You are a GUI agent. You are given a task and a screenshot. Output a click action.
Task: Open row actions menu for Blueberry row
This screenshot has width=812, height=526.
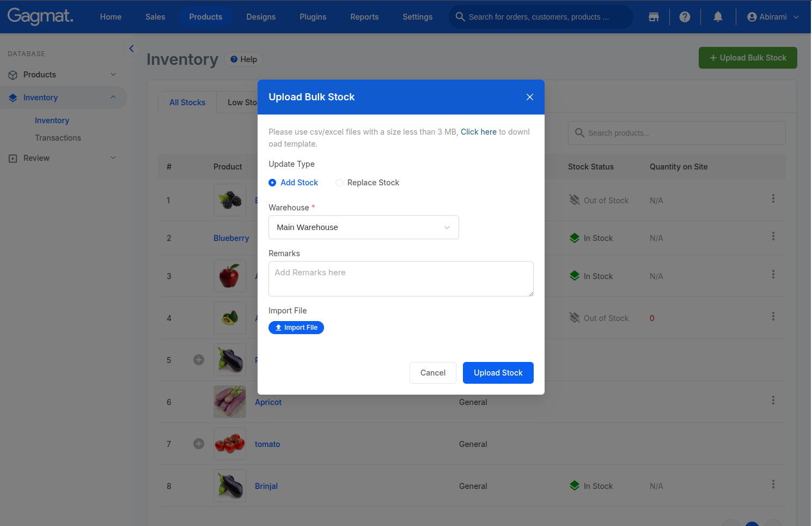click(773, 237)
